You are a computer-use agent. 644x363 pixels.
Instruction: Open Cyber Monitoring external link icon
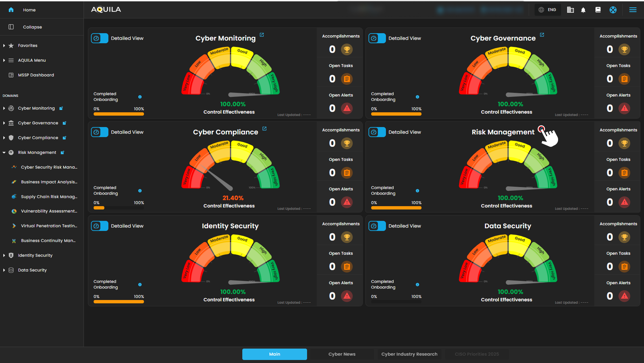(262, 35)
